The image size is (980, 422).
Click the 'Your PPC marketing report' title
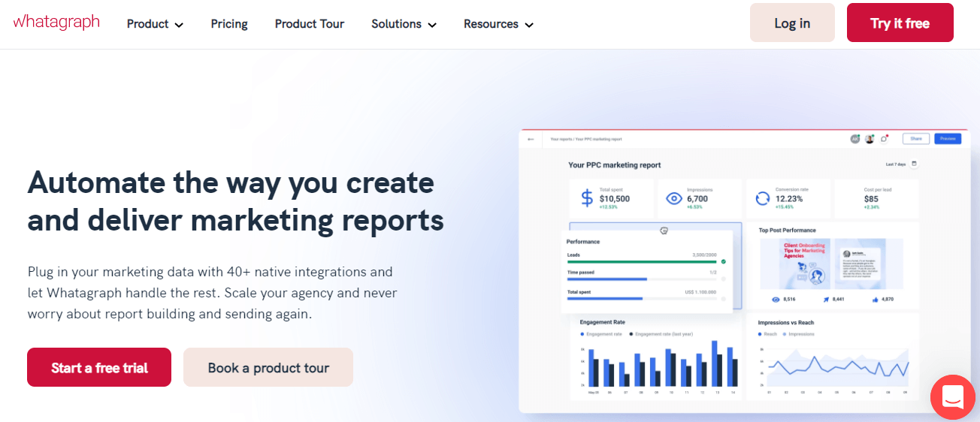pos(615,164)
